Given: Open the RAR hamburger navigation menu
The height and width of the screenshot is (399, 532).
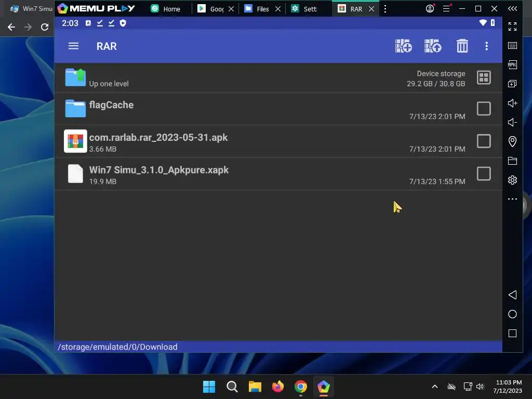Looking at the screenshot, I should (73, 46).
